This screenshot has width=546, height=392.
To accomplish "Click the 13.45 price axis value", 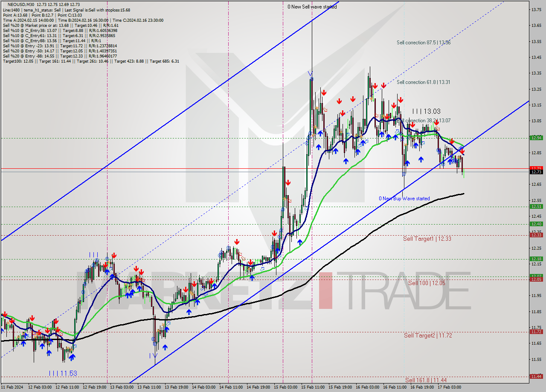I will coord(536,57).
